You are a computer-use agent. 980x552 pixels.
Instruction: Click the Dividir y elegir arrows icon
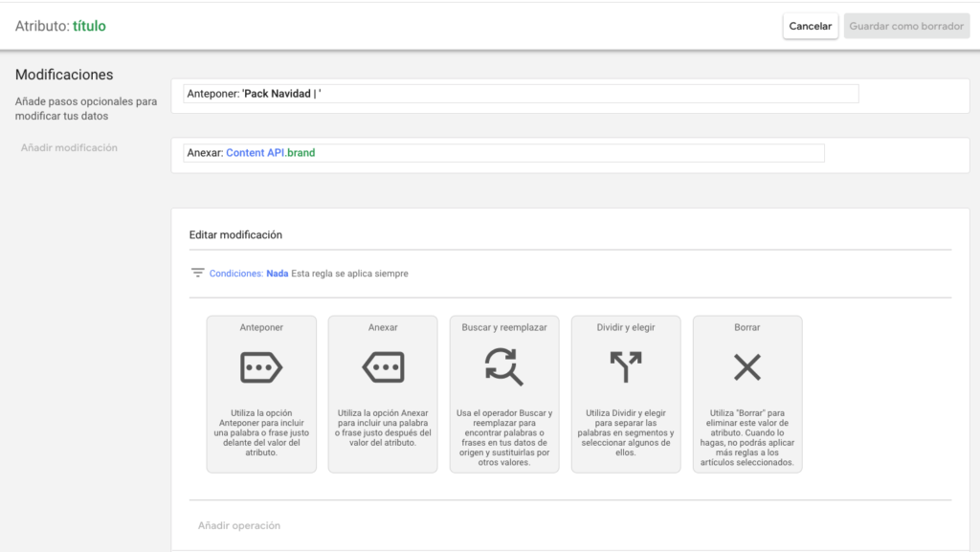tap(626, 366)
